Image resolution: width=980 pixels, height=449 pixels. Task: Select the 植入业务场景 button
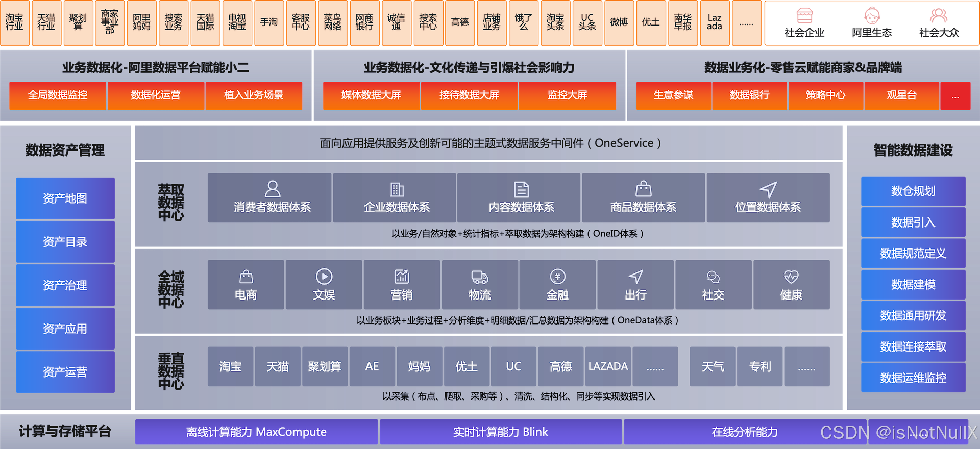tap(254, 95)
